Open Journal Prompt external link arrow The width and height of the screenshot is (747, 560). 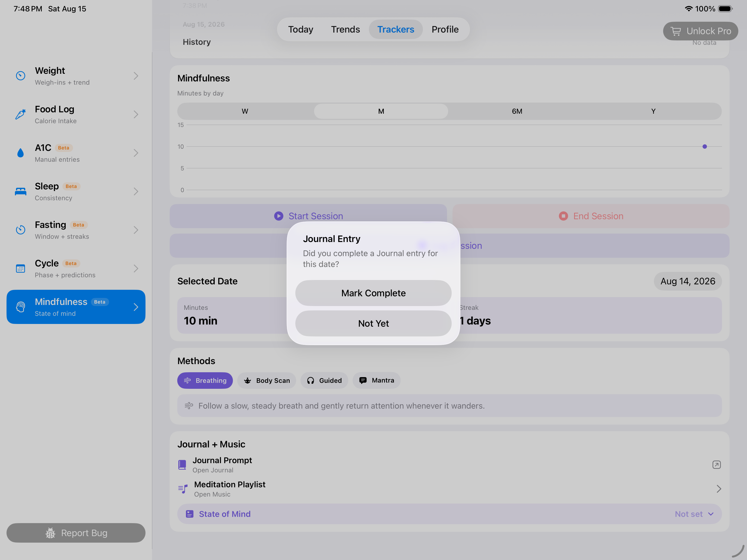(x=716, y=465)
